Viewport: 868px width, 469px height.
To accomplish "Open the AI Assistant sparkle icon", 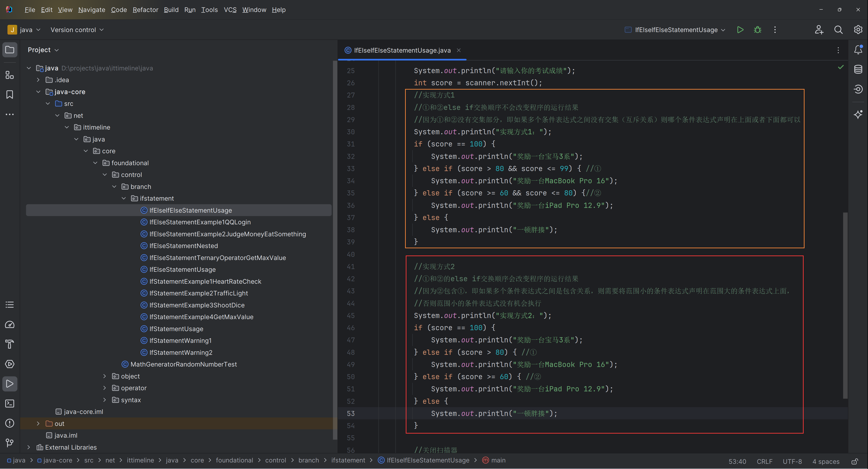I will point(858,114).
